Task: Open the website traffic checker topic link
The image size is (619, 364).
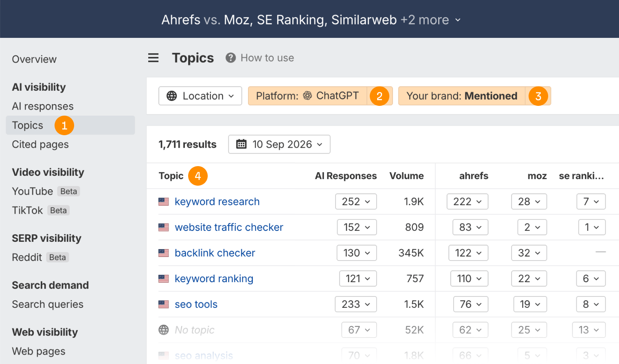Action: [x=229, y=227]
